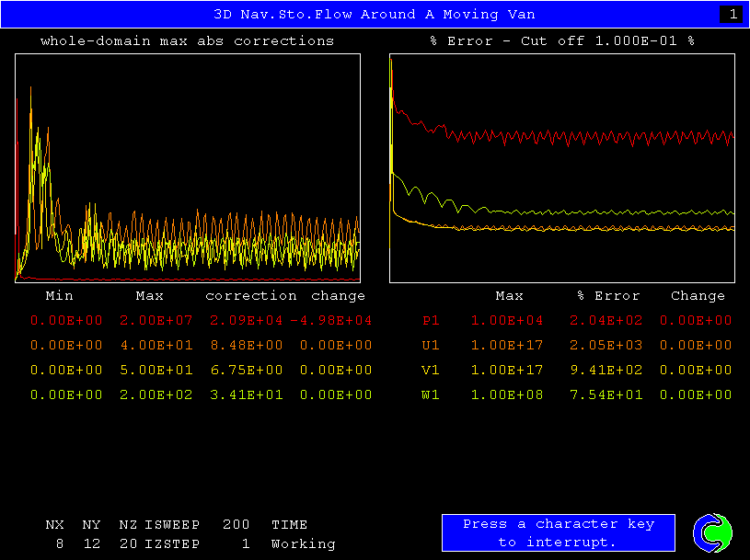Click the NZ value 20
This screenshot has height=560, width=750.
[128, 543]
